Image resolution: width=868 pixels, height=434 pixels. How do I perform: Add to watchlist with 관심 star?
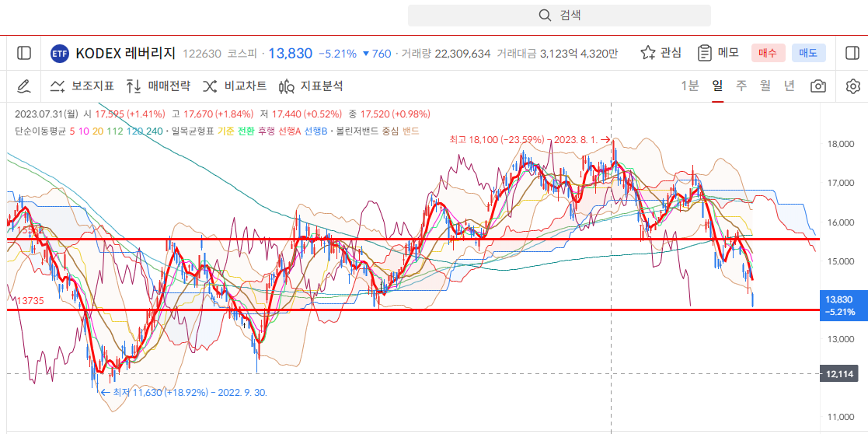661,53
